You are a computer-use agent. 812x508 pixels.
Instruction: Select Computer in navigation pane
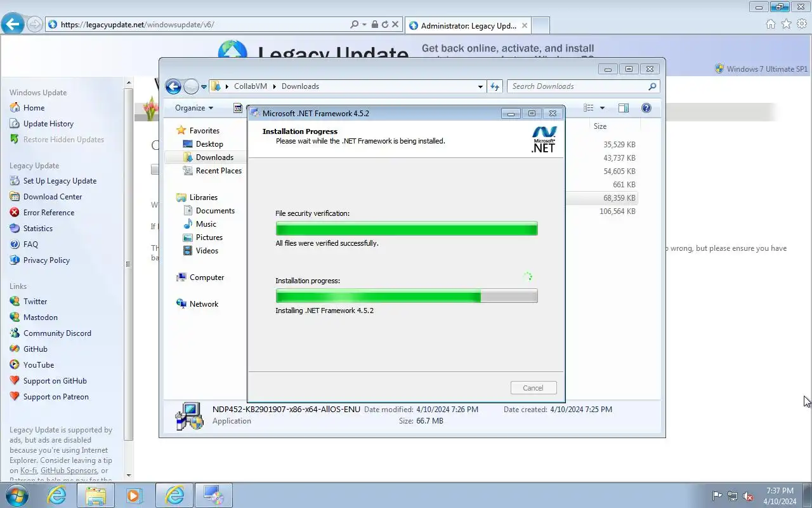pos(207,277)
